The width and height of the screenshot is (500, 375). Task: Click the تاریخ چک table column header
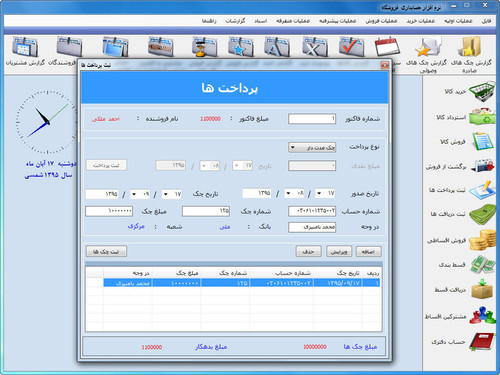(337, 273)
